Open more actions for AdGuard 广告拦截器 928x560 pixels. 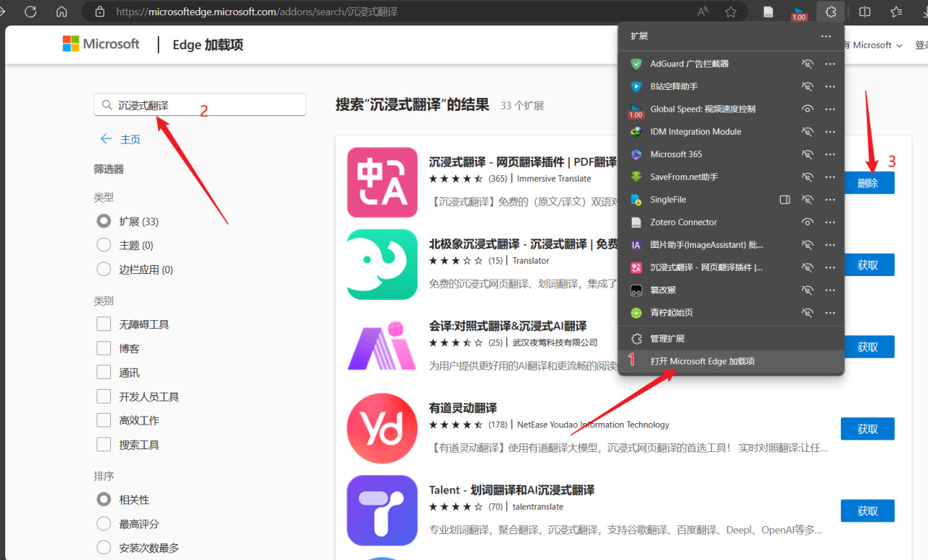830,64
